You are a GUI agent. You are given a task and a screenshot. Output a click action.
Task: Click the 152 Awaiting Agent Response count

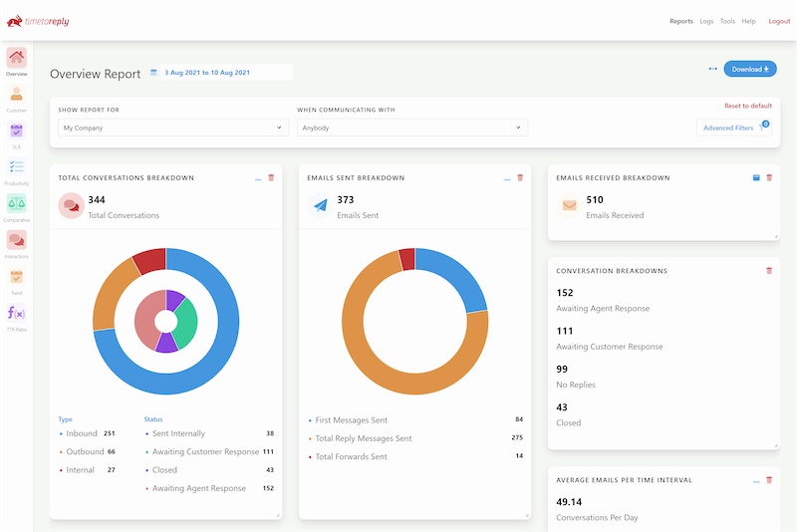pyautogui.click(x=565, y=293)
